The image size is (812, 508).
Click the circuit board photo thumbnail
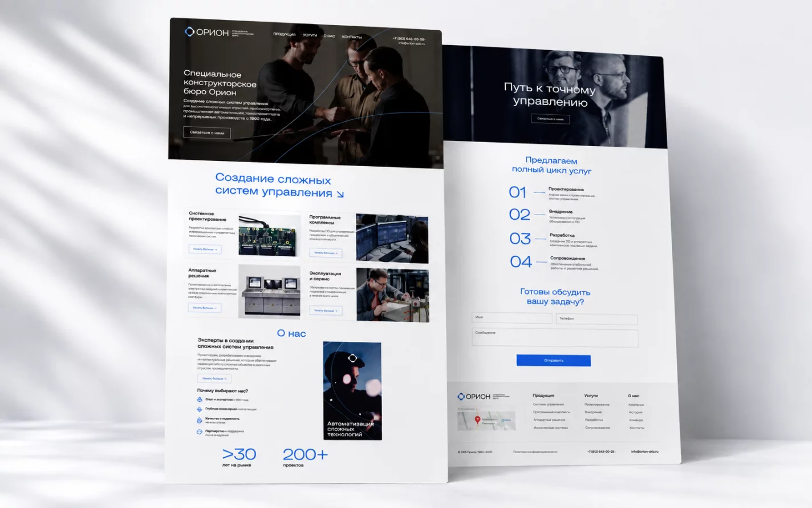coord(269,235)
